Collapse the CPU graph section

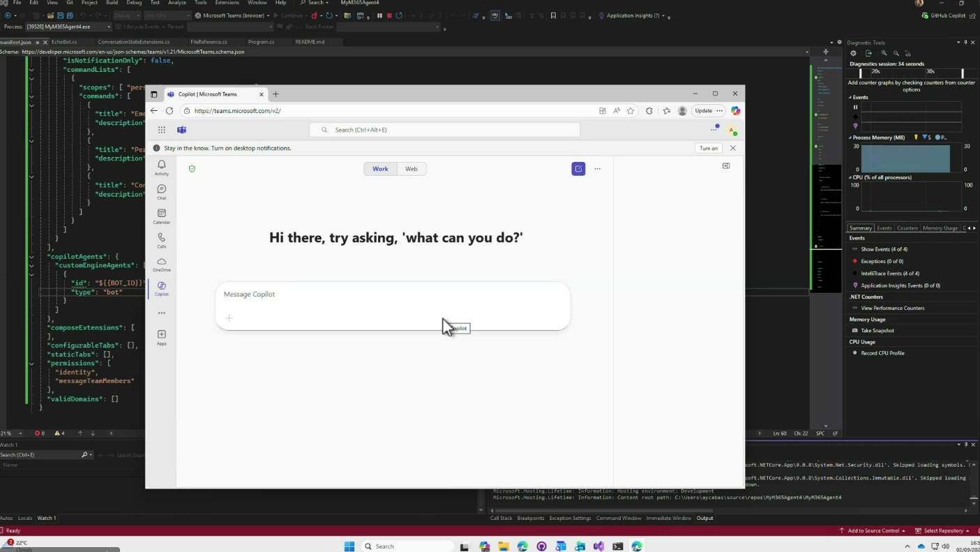(850, 177)
